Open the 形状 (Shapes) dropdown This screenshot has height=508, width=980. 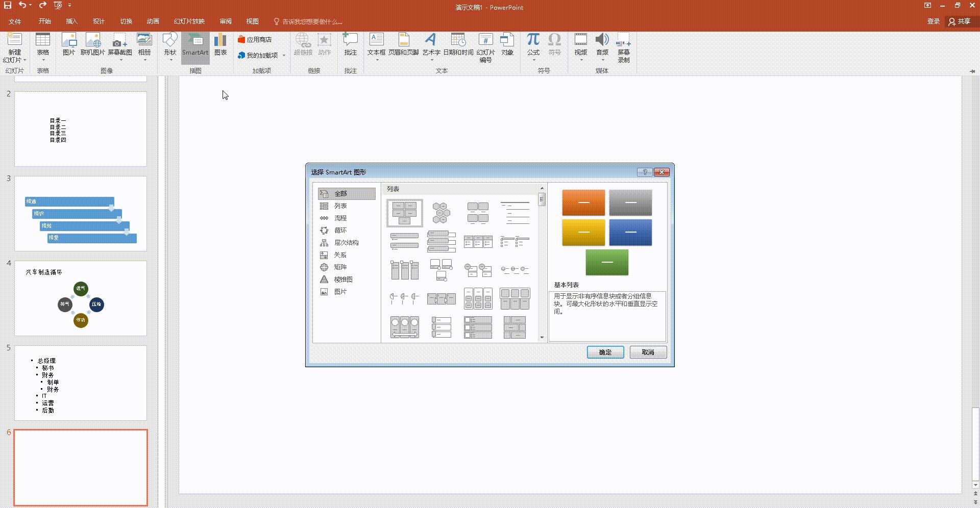click(170, 60)
